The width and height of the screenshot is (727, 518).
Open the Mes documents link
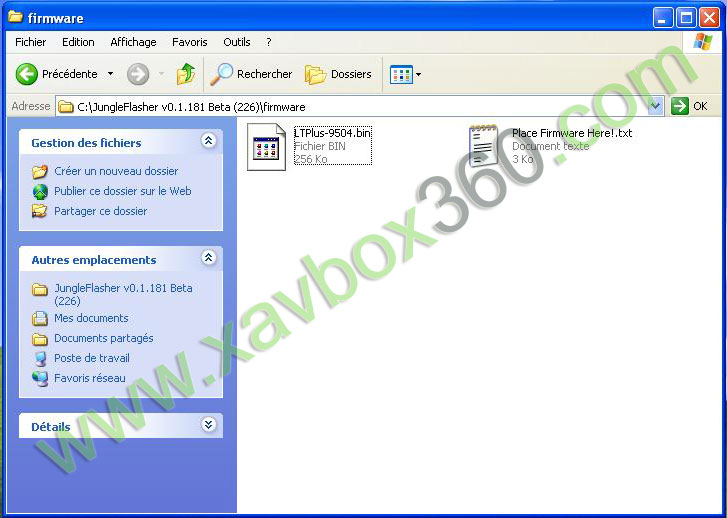click(91, 318)
